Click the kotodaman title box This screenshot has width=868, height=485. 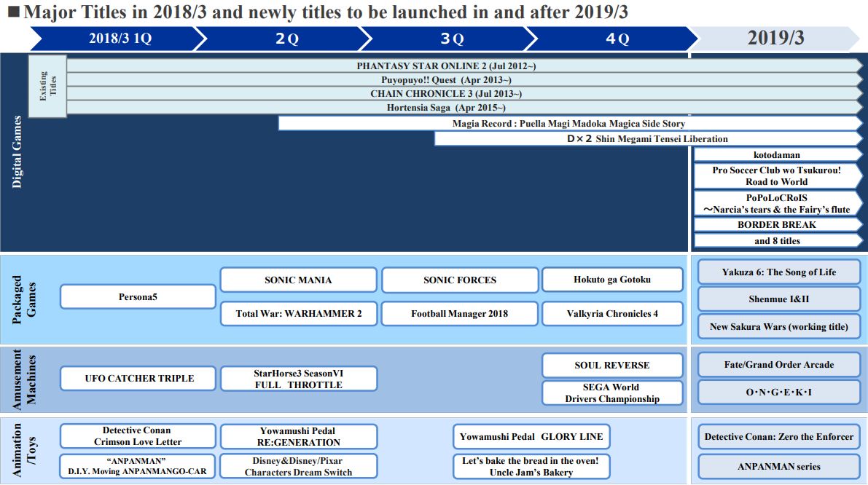(x=776, y=154)
